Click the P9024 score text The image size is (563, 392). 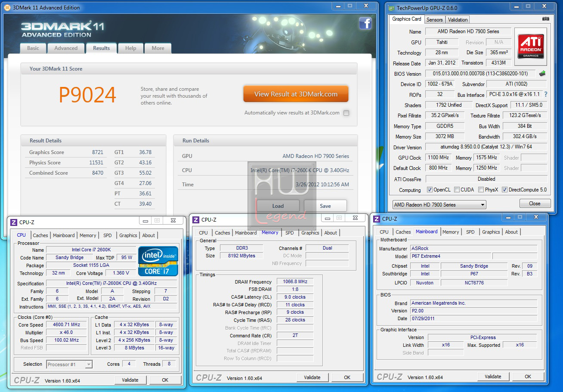point(87,95)
